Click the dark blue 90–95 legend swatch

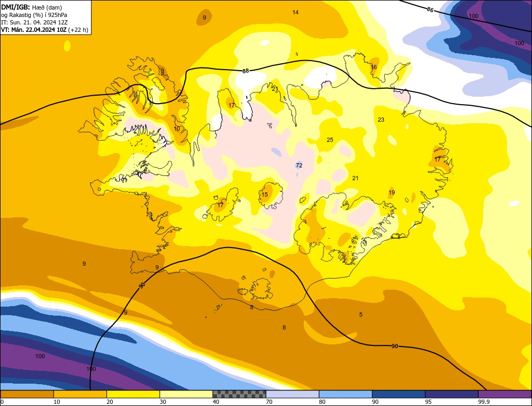click(x=398, y=394)
